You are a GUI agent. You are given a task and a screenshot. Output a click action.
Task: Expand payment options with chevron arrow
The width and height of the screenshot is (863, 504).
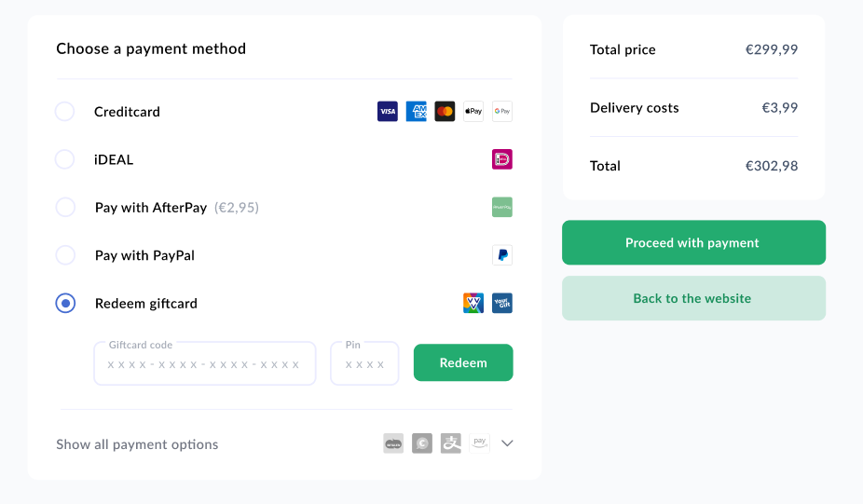(507, 443)
